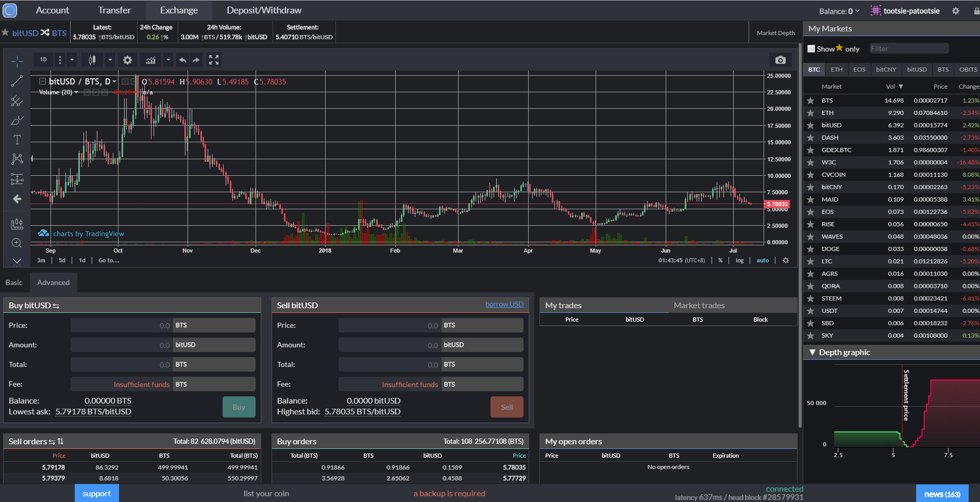Toggle the bitUSD/BTS series visibility eye
980x502 pixels.
pyautogui.click(x=125, y=81)
